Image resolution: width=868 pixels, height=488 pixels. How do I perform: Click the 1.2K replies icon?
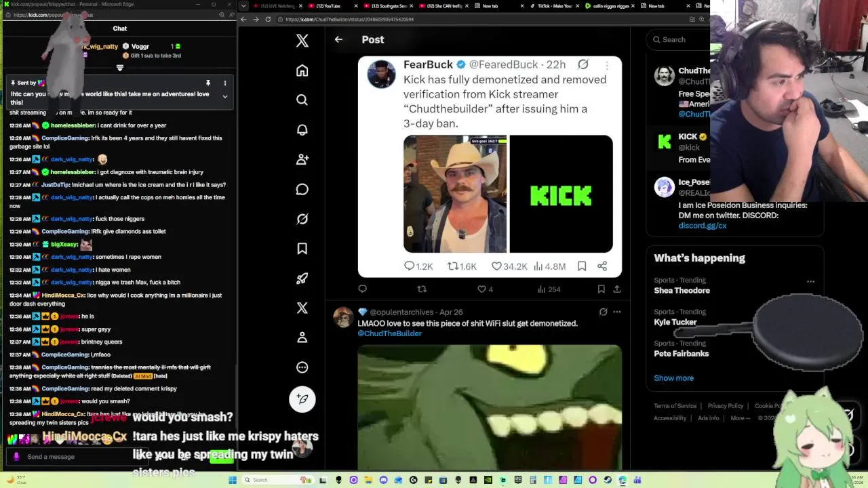click(410, 266)
